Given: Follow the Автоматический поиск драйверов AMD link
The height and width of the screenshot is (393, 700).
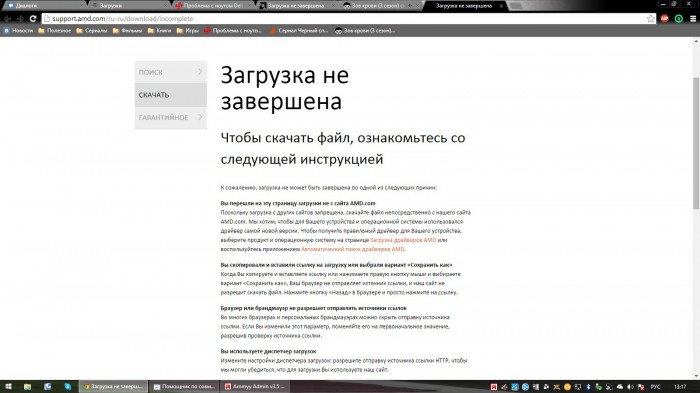Looking at the screenshot, I should [353, 249].
